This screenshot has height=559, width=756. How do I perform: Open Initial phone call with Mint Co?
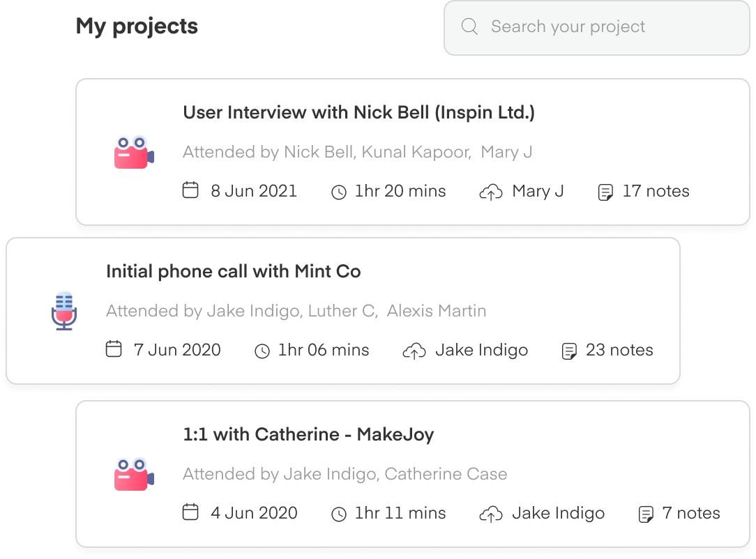[234, 271]
